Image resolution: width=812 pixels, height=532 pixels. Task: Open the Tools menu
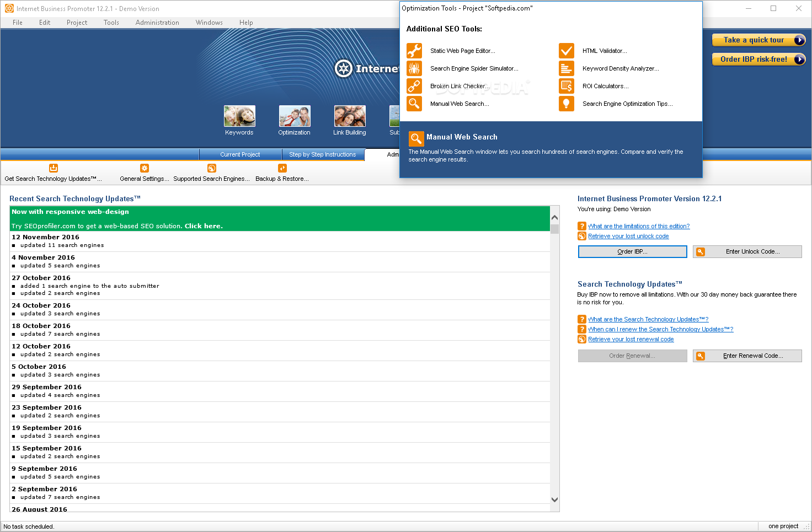point(111,23)
